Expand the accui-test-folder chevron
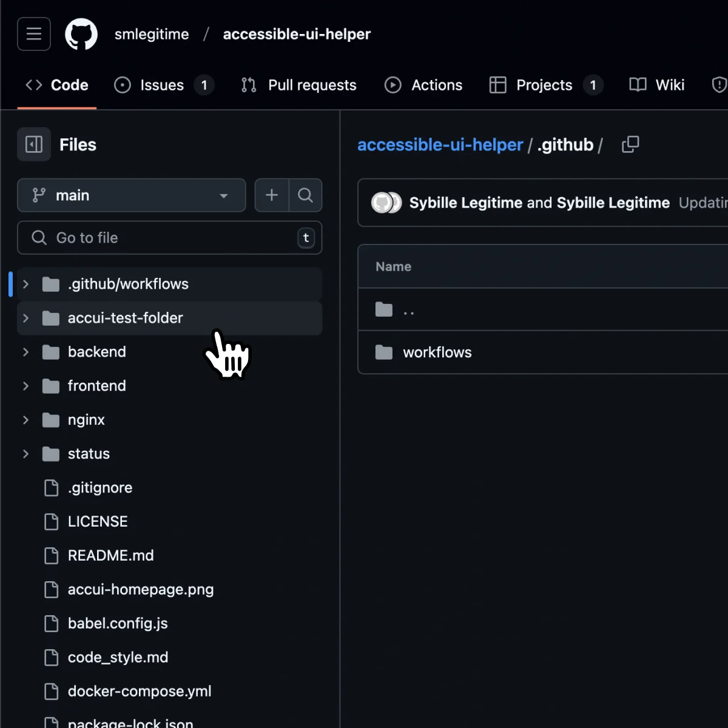728x728 pixels. [x=25, y=318]
